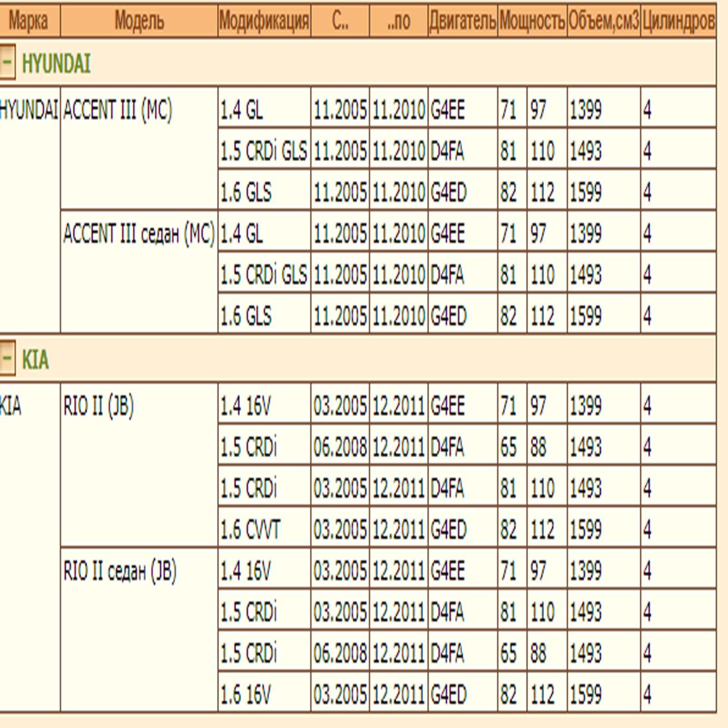728x728 pixels.
Task: Click the 'С..' start date column header
Action: point(340,21)
